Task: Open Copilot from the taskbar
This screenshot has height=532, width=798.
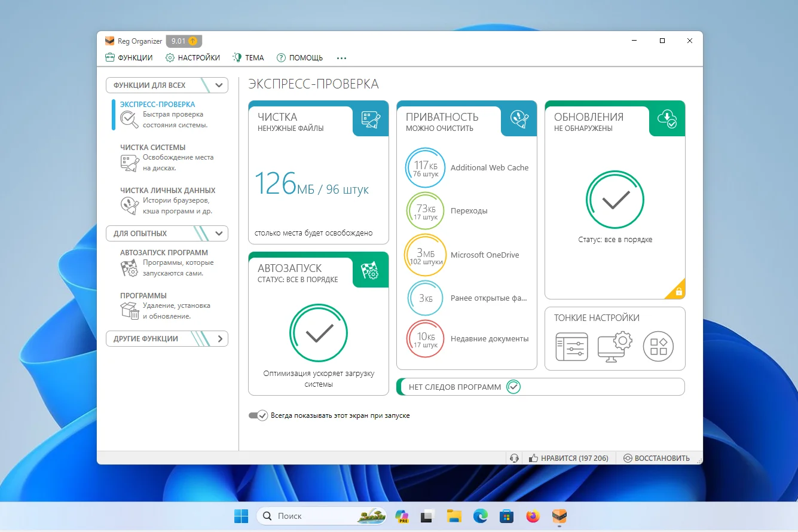Action: pos(402,516)
